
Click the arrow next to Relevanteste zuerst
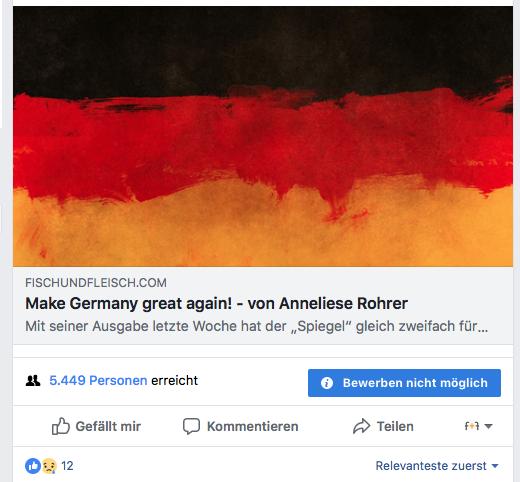(495, 466)
